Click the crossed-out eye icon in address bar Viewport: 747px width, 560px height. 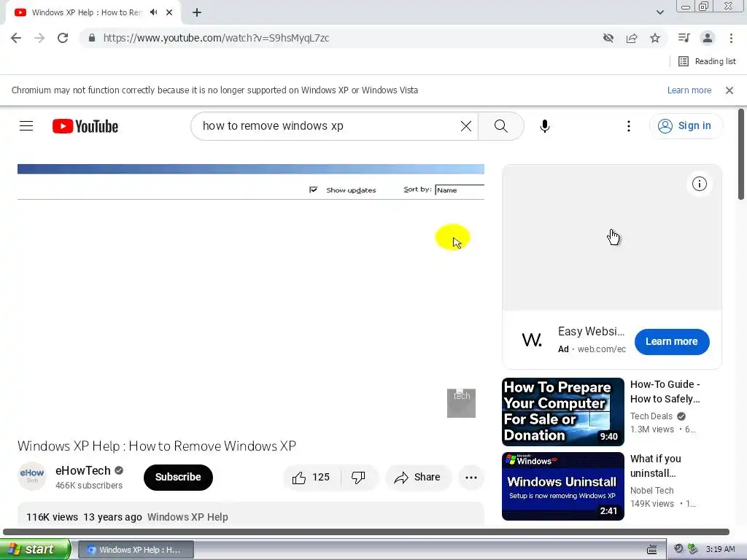click(x=608, y=38)
